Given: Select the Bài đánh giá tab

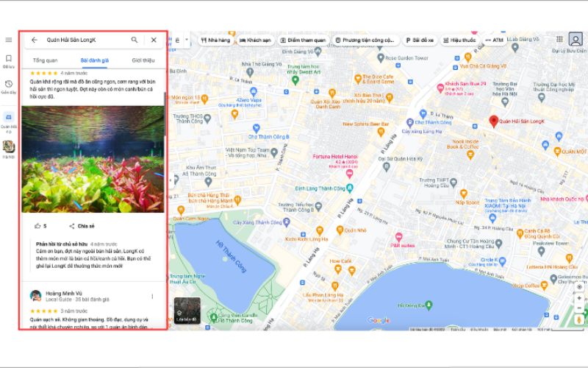Looking at the screenshot, I should pyautogui.click(x=95, y=60).
